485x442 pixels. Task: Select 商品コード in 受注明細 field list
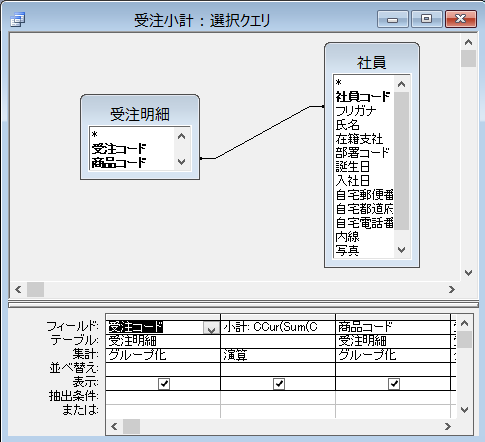click(x=119, y=163)
